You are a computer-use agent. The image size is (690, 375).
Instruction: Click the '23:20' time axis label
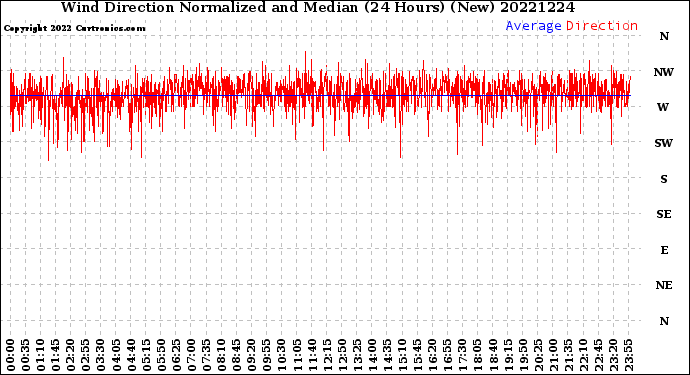pos(613,356)
